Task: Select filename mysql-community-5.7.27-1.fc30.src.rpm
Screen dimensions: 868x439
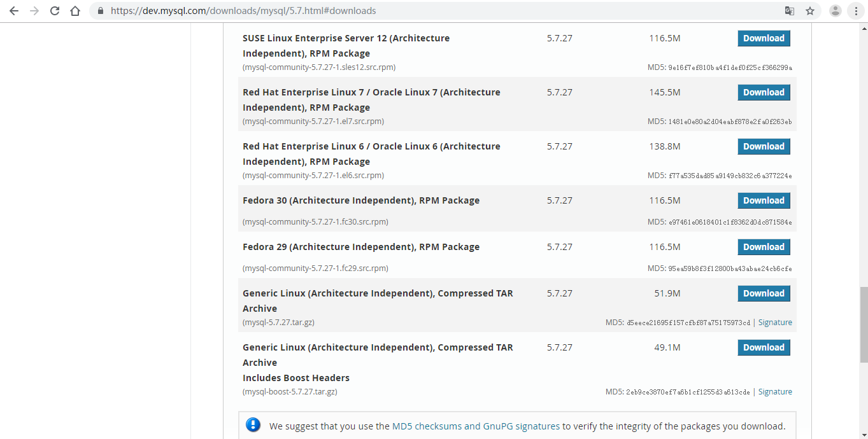Action: pyautogui.click(x=315, y=222)
